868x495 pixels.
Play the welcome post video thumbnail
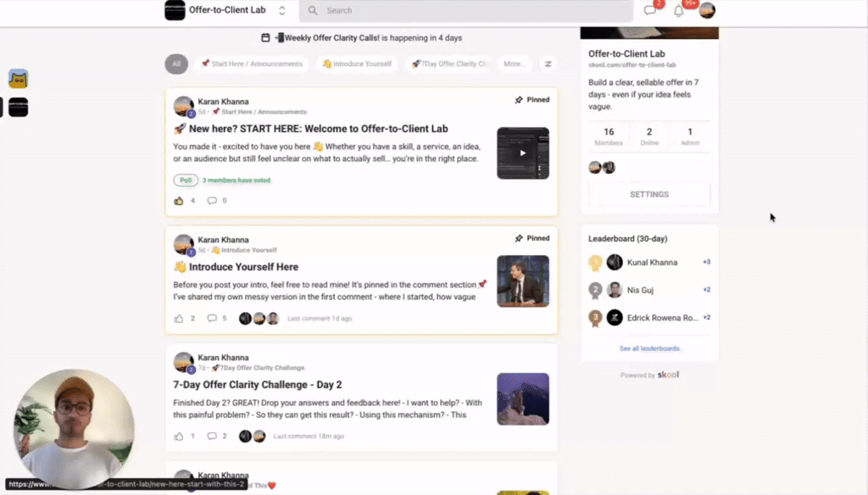click(x=522, y=153)
